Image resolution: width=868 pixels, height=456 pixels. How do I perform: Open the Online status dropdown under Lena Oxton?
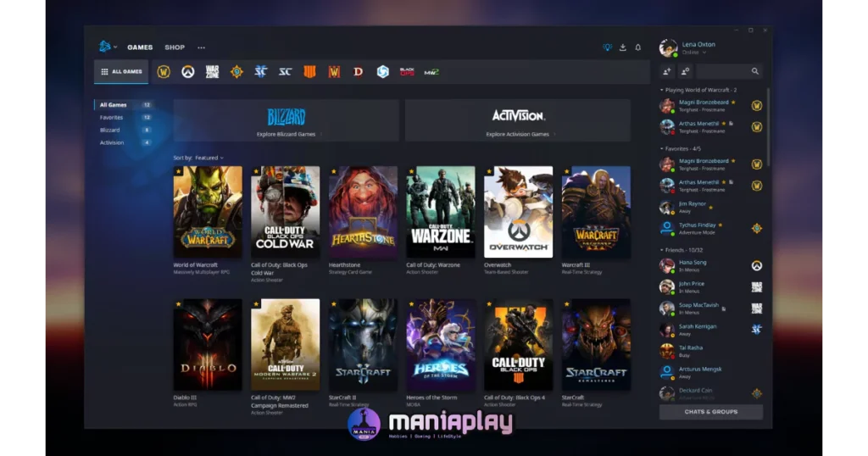pos(694,53)
